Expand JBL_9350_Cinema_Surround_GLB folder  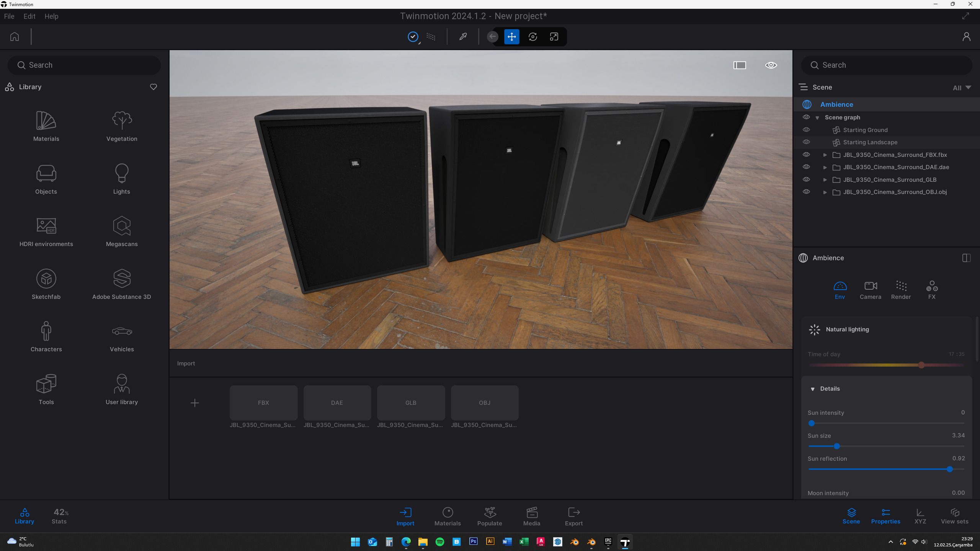point(825,180)
